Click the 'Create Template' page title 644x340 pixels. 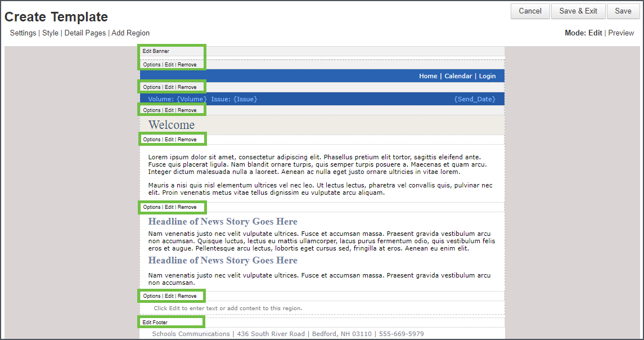(x=56, y=17)
